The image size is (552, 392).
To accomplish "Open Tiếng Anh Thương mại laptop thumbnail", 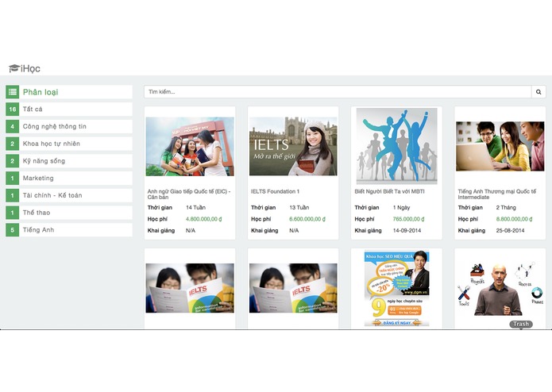I will pos(500,146).
